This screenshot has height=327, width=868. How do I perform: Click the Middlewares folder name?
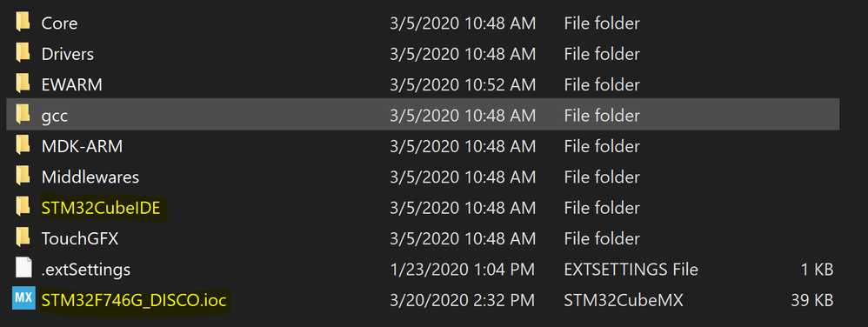pos(90,177)
